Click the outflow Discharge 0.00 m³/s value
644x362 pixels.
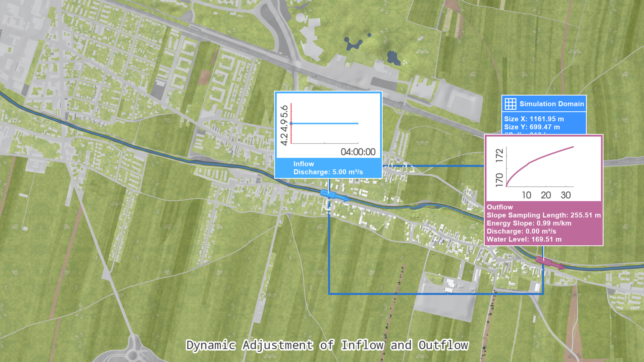point(541,231)
